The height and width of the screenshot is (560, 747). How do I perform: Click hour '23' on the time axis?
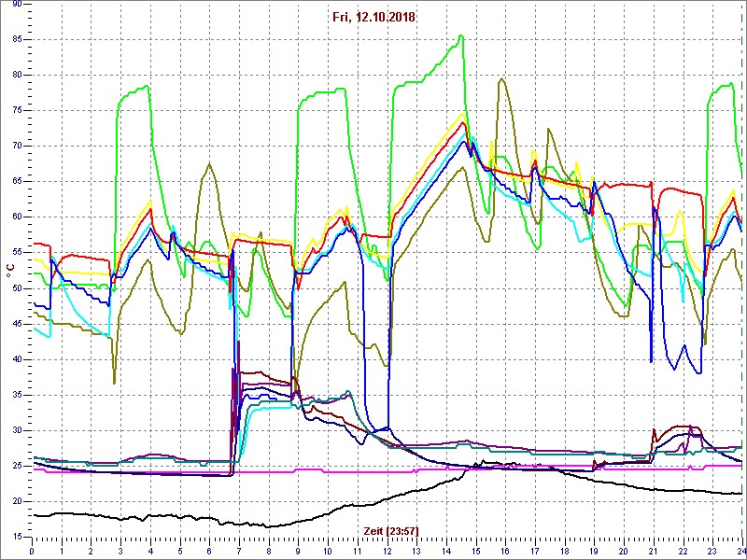click(712, 552)
